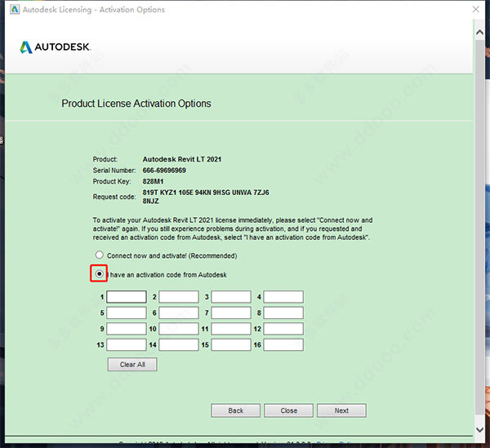Viewport: 490px width, 448px height.
Task: Click the Autodesk logo in header
Action: click(x=56, y=47)
